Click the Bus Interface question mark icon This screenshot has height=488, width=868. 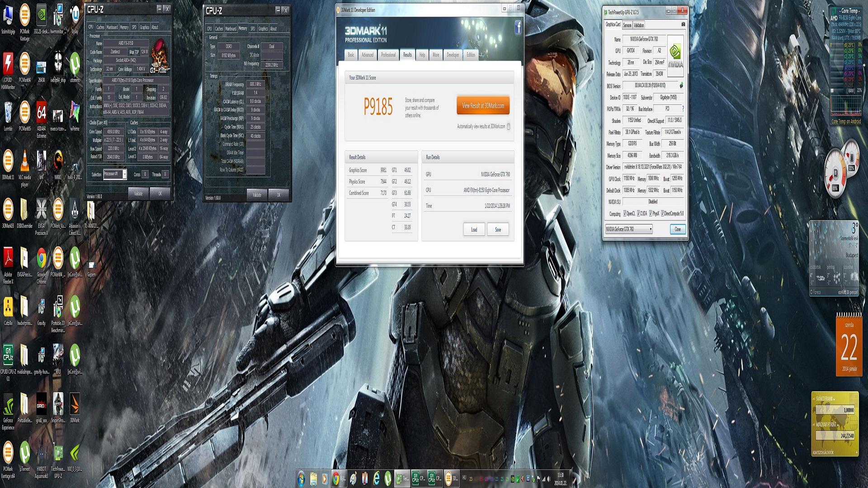682,109
